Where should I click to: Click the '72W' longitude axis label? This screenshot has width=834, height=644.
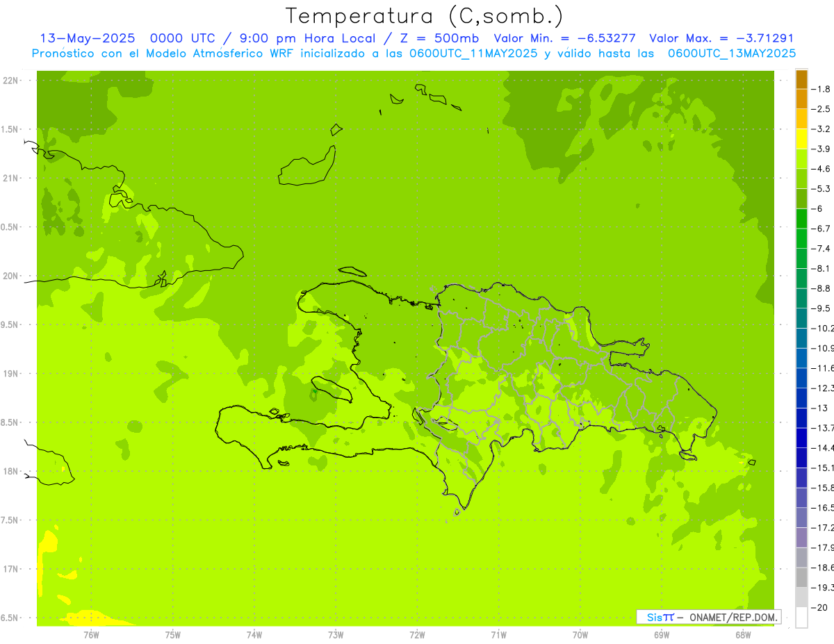(417, 635)
